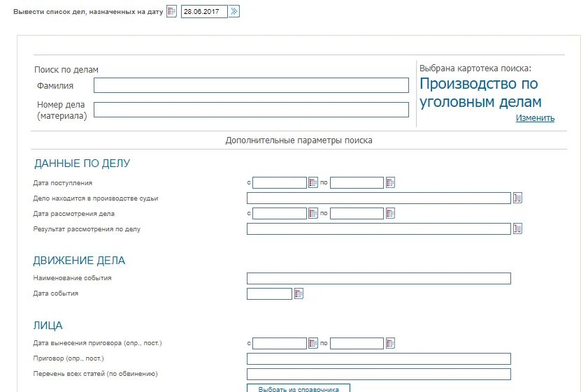Focus the date field containing 28.06.2017
Image resolution: width=581 pixels, height=392 pixels.
click(x=204, y=11)
